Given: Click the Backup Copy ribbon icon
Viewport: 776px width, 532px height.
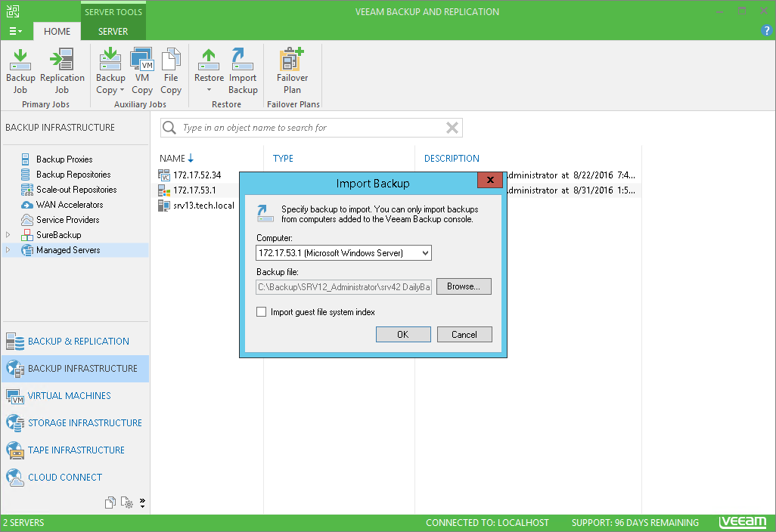Looking at the screenshot, I should [x=110, y=71].
